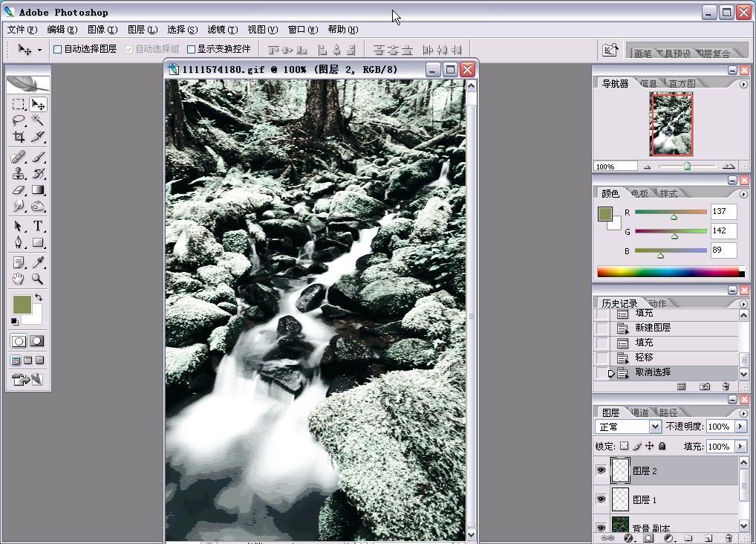Select the Healing Brush tool
756x544 pixels.
click(19, 158)
